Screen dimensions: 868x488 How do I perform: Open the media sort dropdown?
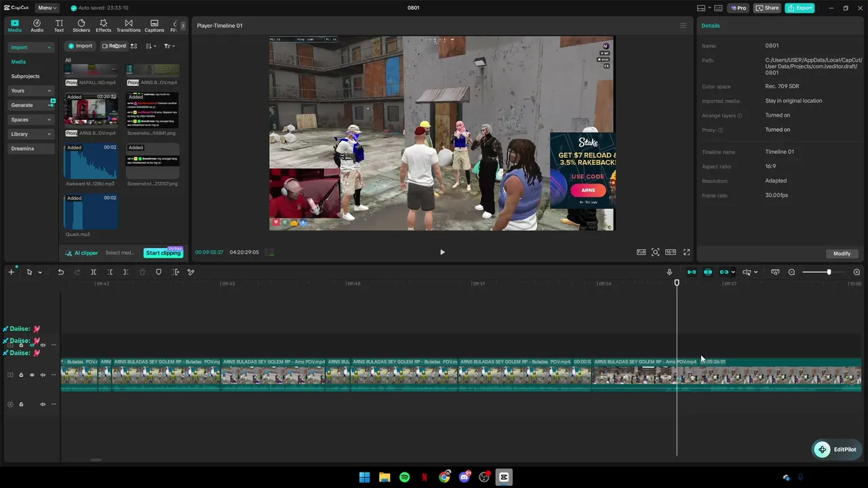point(151,46)
